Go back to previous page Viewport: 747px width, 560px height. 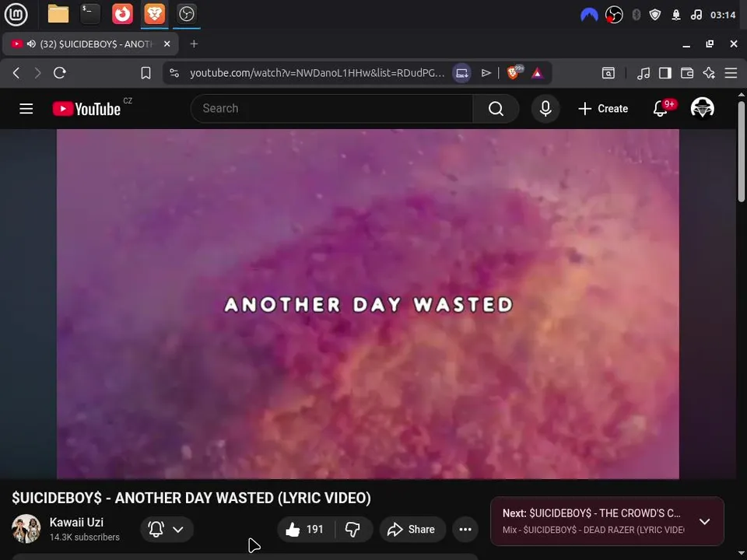(16, 73)
